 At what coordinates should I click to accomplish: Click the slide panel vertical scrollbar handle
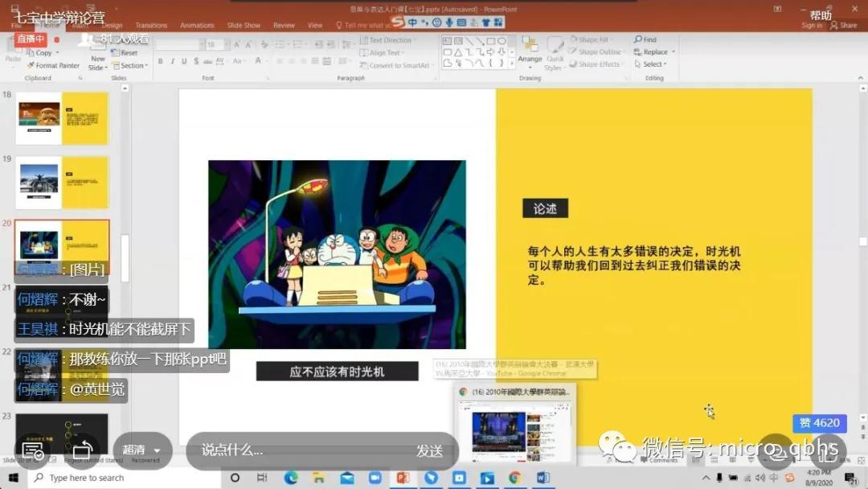coord(125,258)
